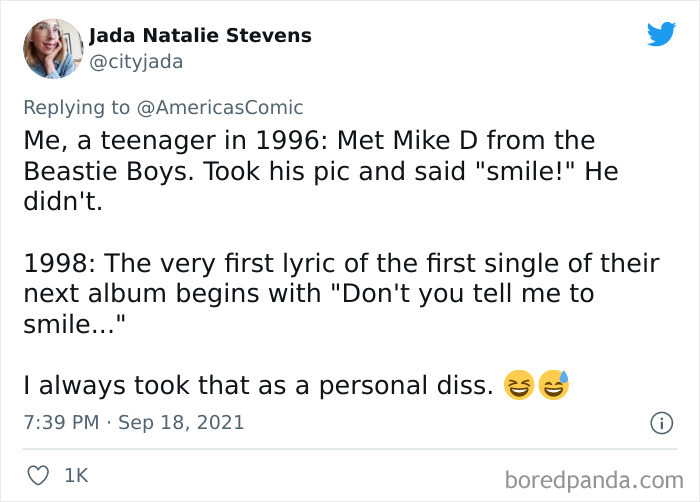The height and width of the screenshot is (502, 700).
Task: Open the Jada Natalie Stevens display name
Action: [200, 36]
